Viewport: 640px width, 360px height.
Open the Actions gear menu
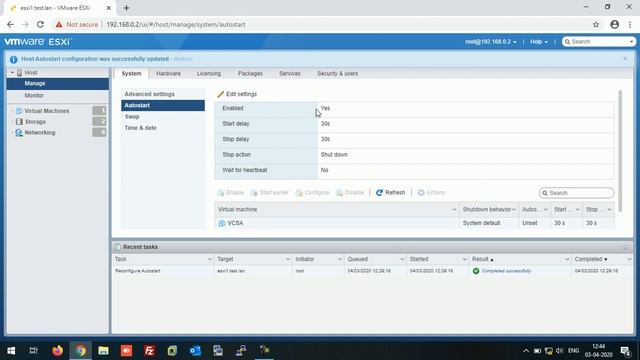431,193
